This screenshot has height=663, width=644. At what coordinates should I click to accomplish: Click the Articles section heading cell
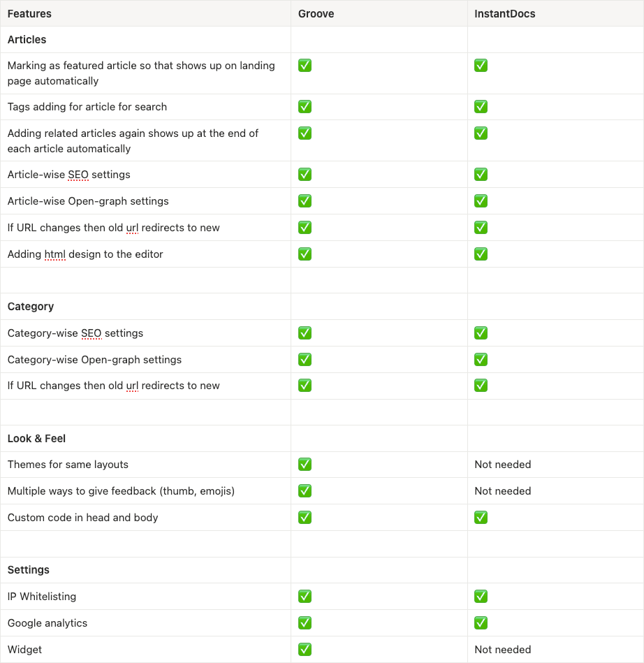pyautogui.click(x=27, y=40)
